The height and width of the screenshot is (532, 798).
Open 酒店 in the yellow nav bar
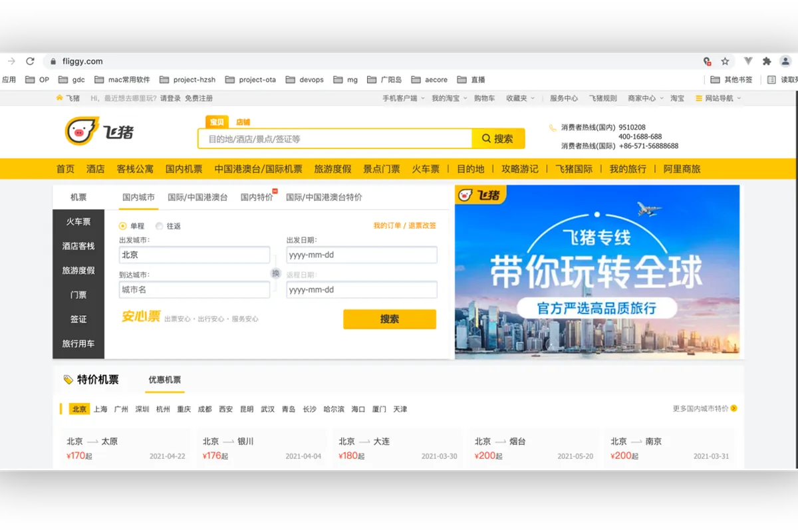[96, 169]
